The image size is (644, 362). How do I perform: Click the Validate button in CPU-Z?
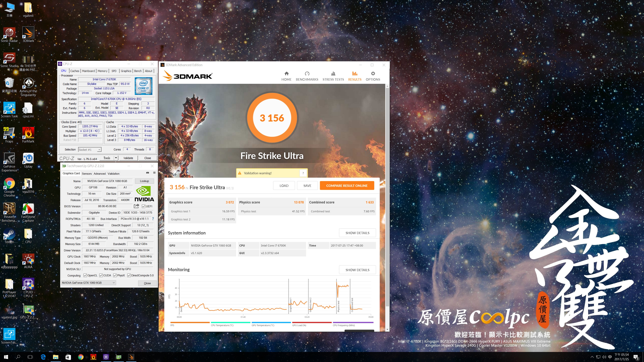point(128,158)
